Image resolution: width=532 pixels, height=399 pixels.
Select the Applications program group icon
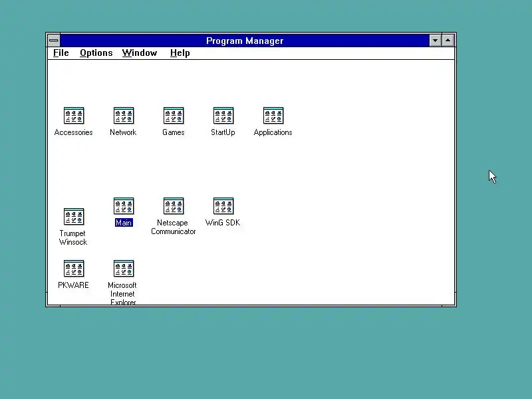[x=273, y=116]
